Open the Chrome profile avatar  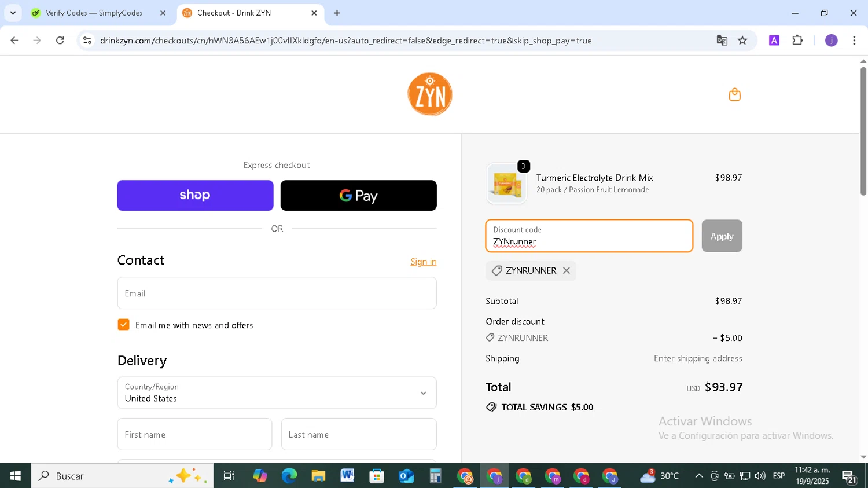831,41
